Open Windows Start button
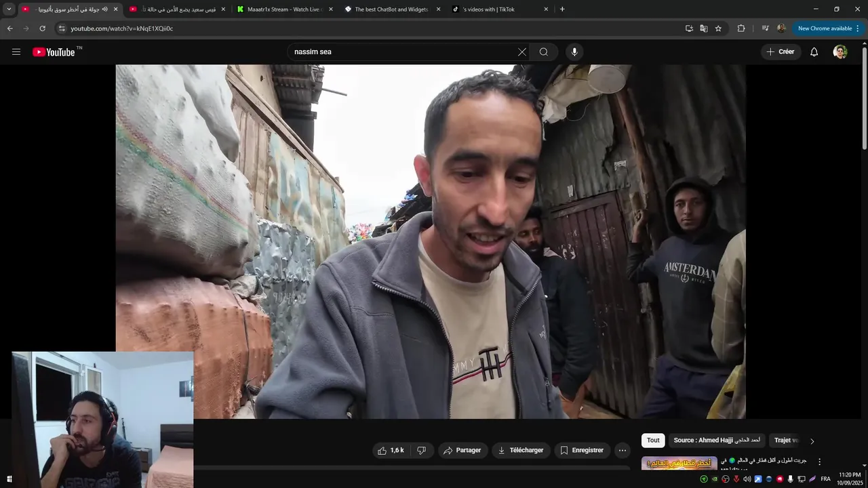 click(x=9, y=479)
